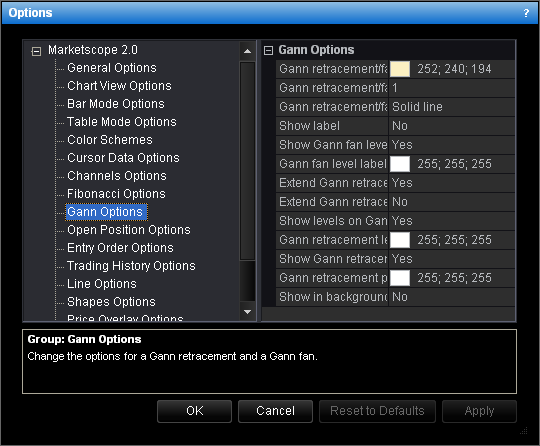The width and height of the screenshot is (540, 446).
Task: Click the tree scrollbar up arrow
Action: 247,51
